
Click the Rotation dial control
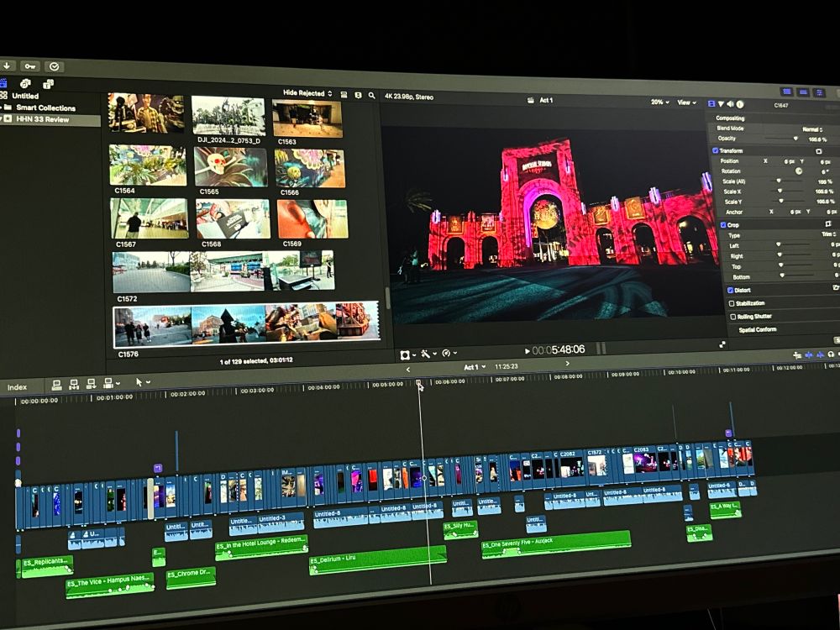point(799,171)
